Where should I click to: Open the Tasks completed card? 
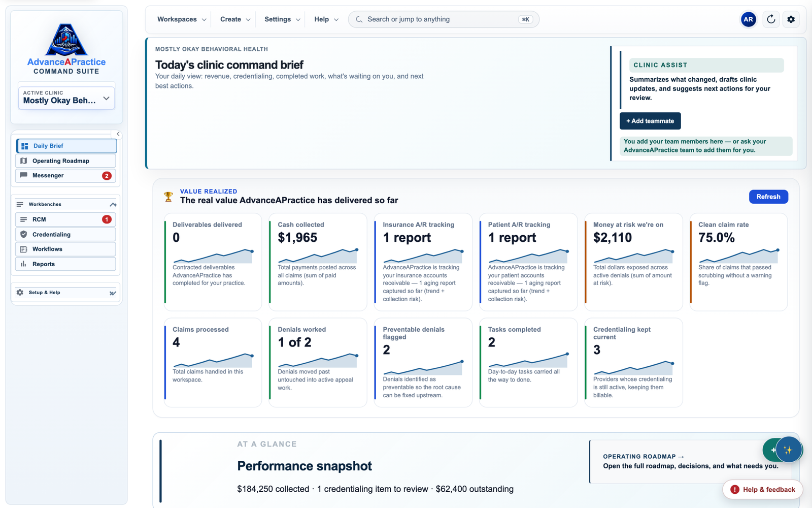point(528,362)
